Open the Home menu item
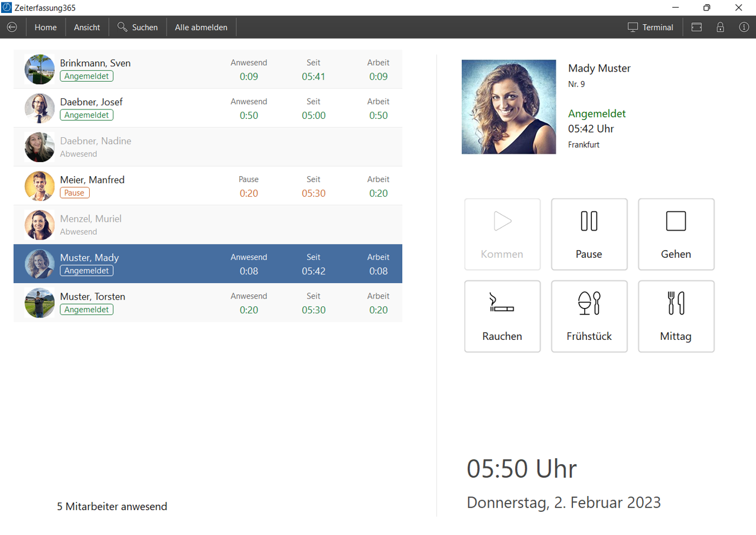This screenshot has height=535, width=756. (x=45, y=27)
